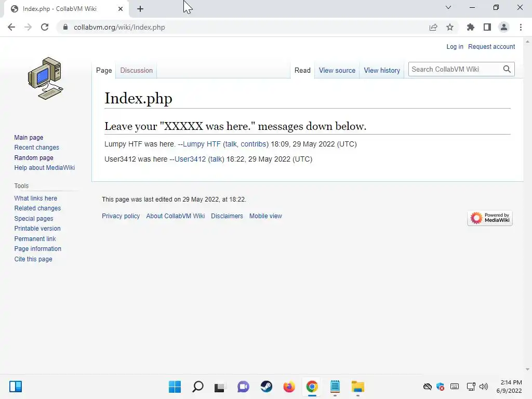The height and width of the screenshot is (399, 532).
Task: Switch to Mobile view link
Action: 265,216
